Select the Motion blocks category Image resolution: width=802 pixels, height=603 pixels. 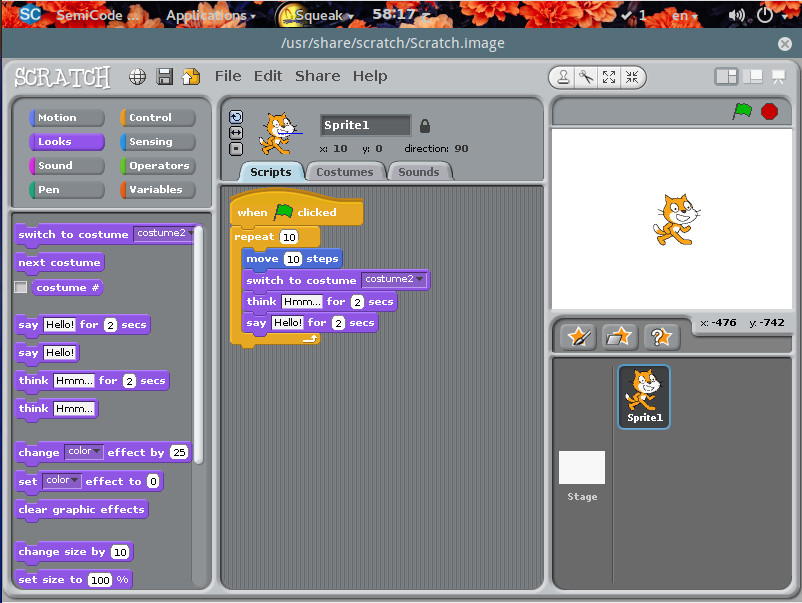tap(67, 118)
